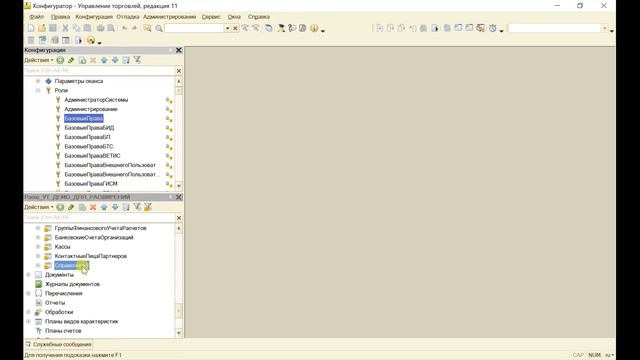The width and height of the screenshot is (640, 360).
Task: Open the Отладка menu
Action: point(128,17)
